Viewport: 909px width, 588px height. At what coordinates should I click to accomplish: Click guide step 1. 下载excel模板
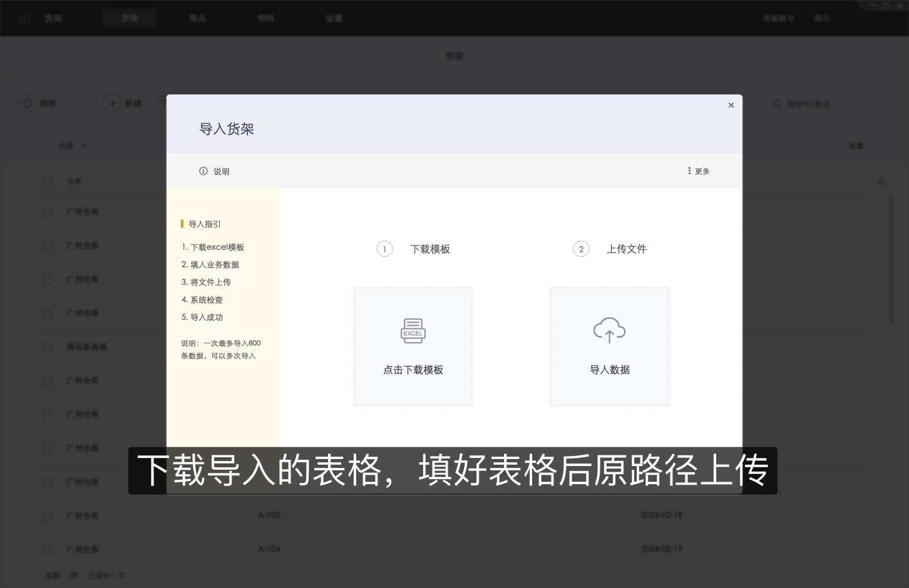point(213,247)
